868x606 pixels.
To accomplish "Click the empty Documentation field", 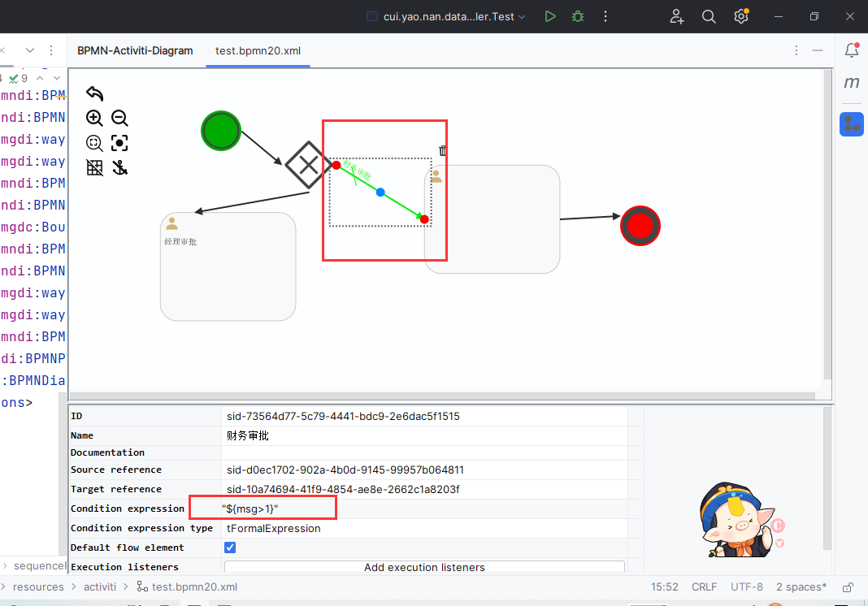I will pyautogui.click(x=424, y=452).
